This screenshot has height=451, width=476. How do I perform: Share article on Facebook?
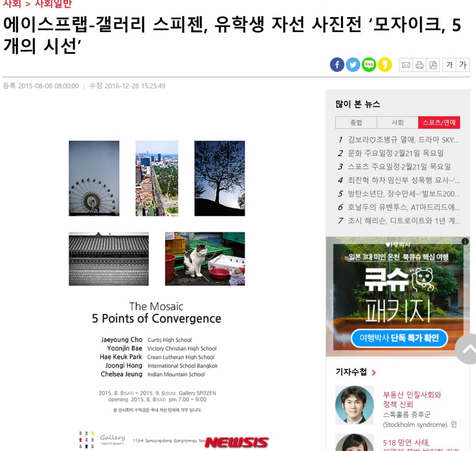[337, 65]
